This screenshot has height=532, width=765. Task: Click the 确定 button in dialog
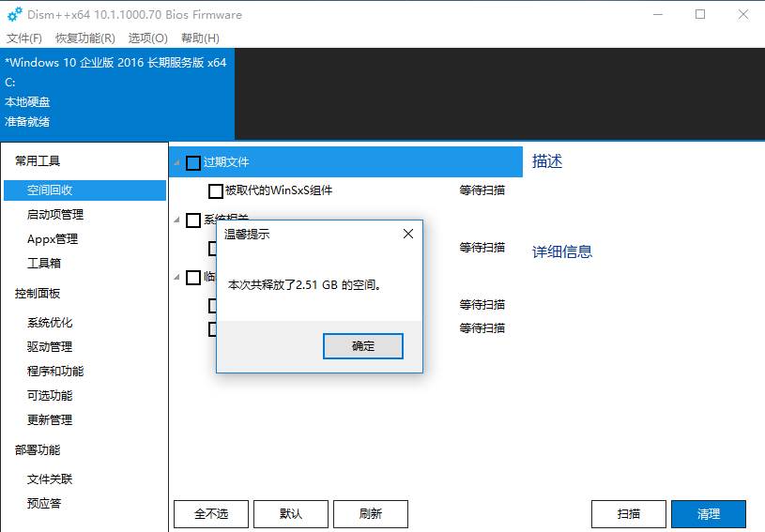coord(363,346)
